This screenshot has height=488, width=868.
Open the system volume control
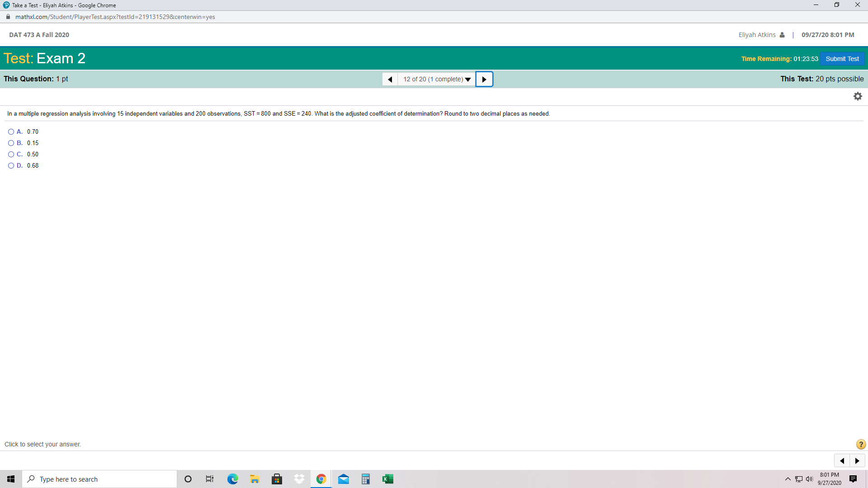(x=809, y=479)
